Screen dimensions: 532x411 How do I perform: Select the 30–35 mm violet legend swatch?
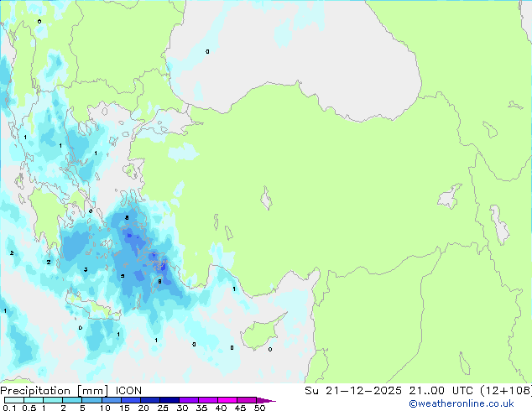pos(189,400)
